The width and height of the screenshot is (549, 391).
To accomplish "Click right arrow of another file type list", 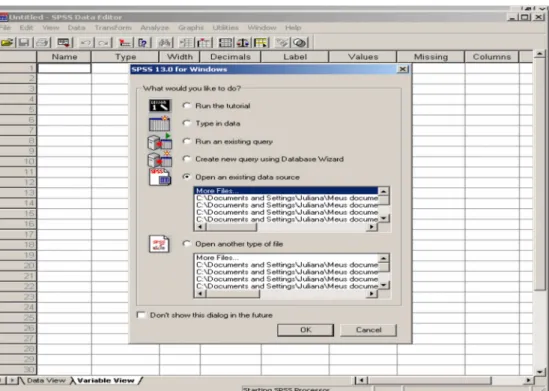I will pyautogui.click(x=371, y=294).
